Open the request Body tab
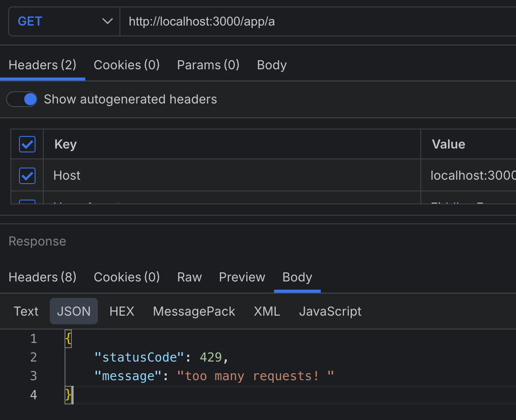Image resolution: width=516 pixels, height=420 pixels. click(x=271, y=65)
